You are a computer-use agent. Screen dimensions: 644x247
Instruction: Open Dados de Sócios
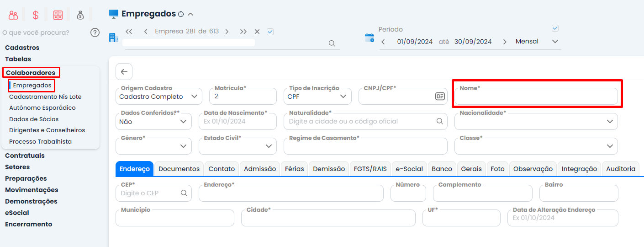tap(34, 119)
